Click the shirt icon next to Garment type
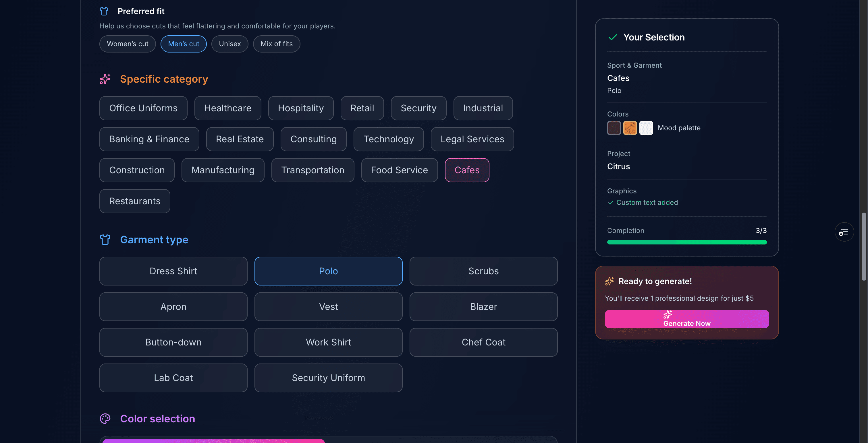Viewport: 868px width, 443px height. (105, 239)
